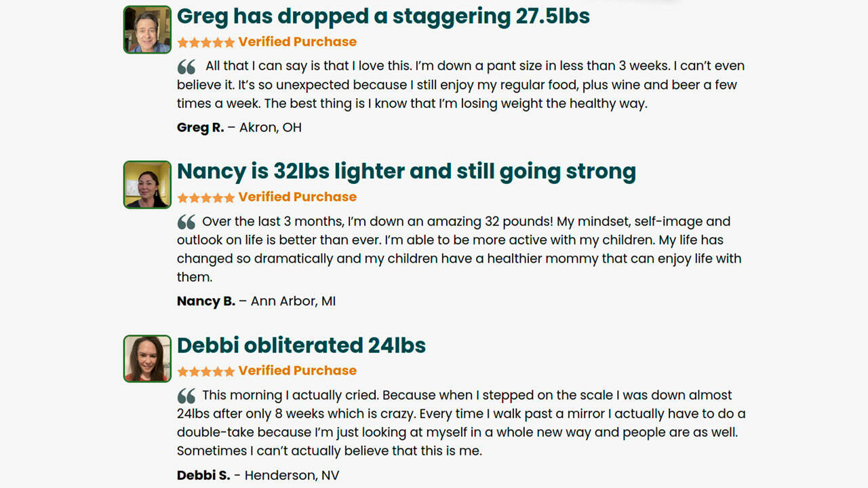Click the quotation mark icon in Greg's review

click(x=186, y=67)
